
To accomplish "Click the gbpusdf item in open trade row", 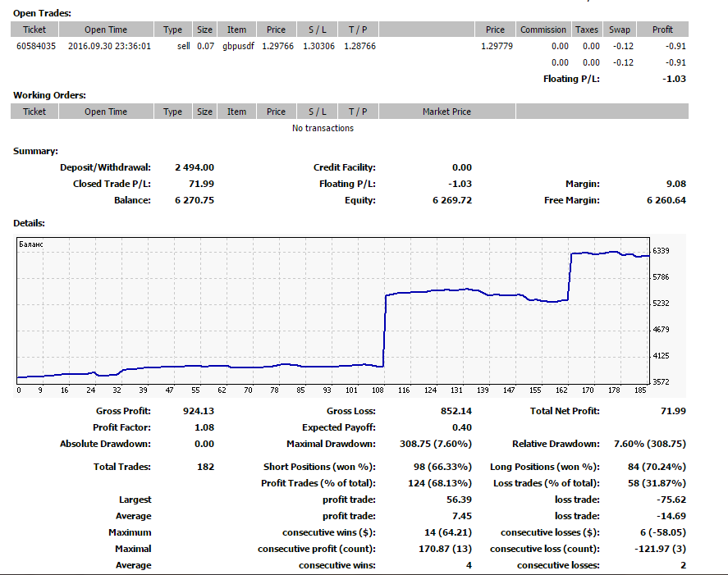I will click(x=238, y=47).
